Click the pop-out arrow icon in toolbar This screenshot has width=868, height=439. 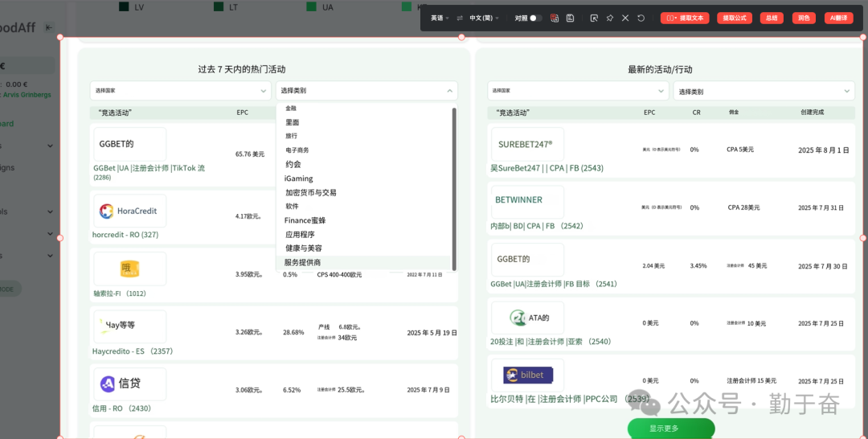click(x=594, y=18)
